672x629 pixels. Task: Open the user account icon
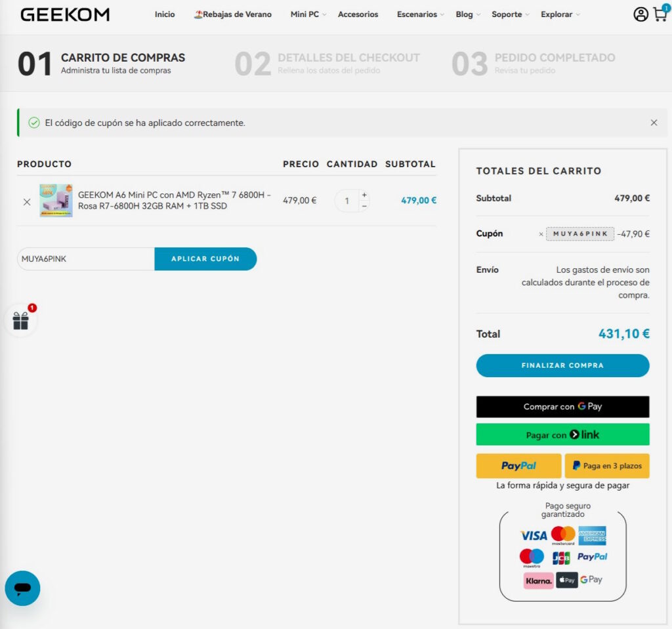640,14
